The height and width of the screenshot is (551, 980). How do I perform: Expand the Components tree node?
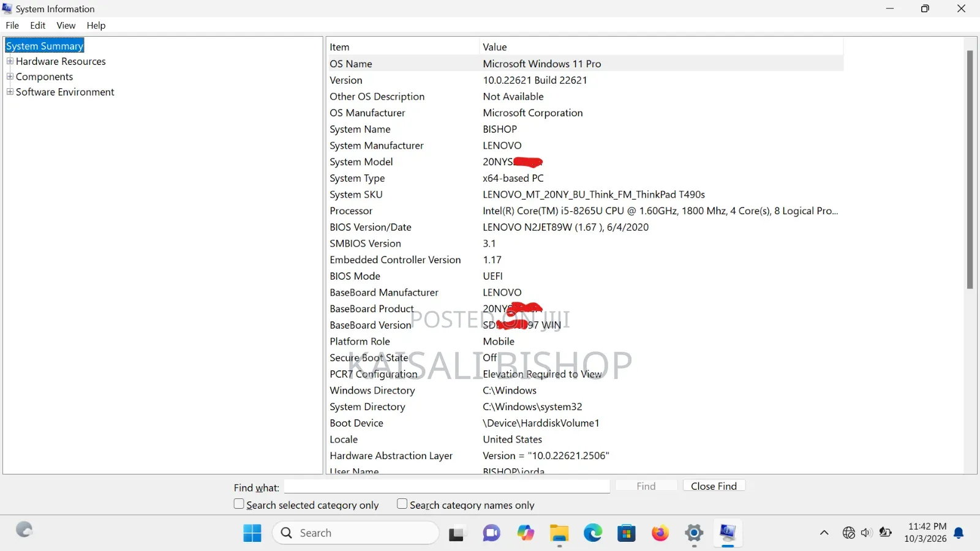click(10, 77)
